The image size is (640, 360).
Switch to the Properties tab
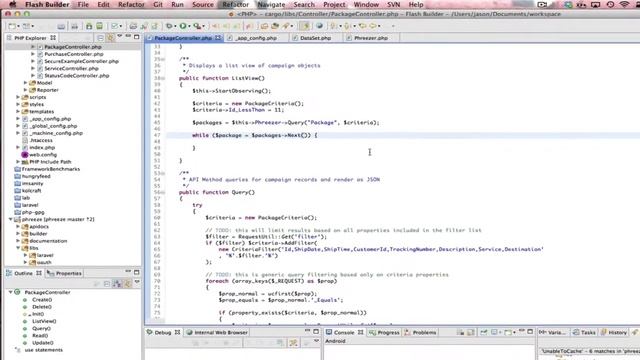(64, 273)
